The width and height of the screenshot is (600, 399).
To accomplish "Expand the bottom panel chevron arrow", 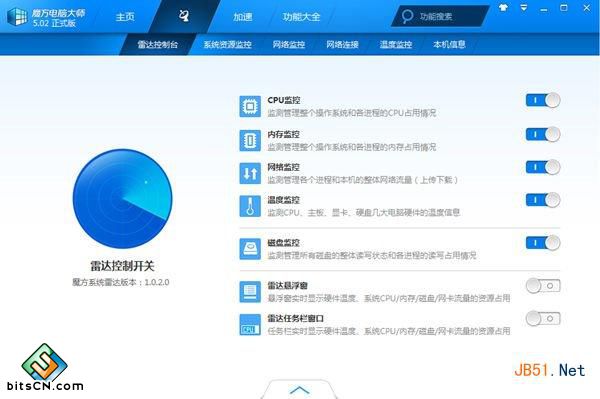I will 300,390.
